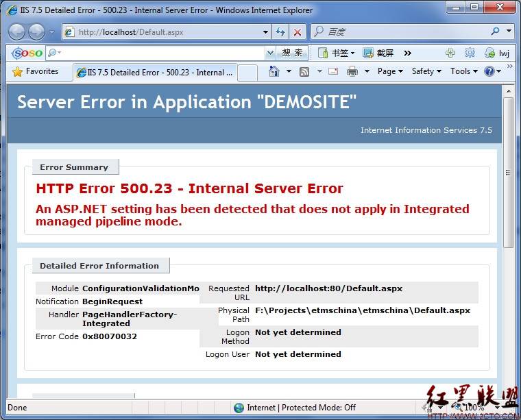Screen dimensions: 521x420
Task: Click the Refresh page icon
Action: tap(280, 32)
